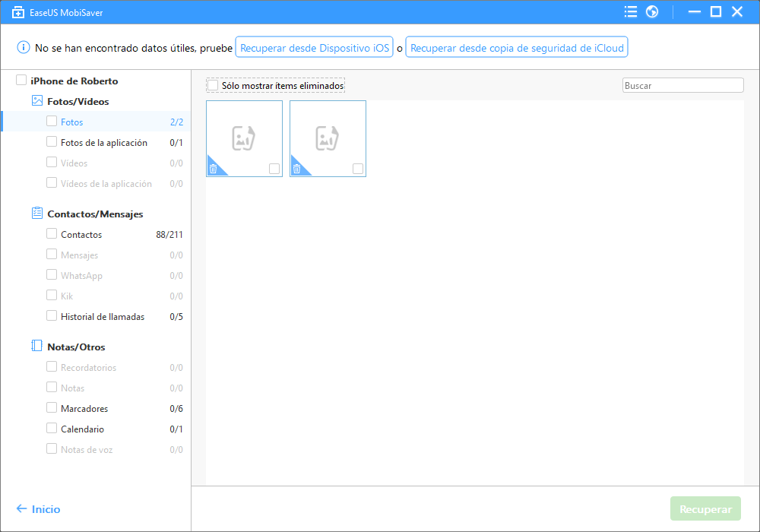Click 'Recuperar desde copia de seguridad de iCloud'
This screenshot has width=760, height=532.
point(517,48)
